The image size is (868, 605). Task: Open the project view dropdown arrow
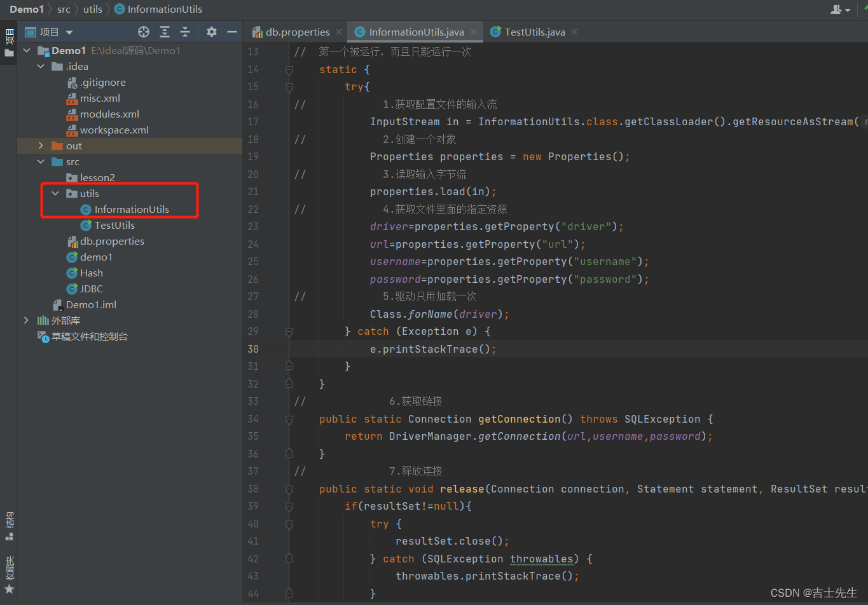tap(69, 32)
